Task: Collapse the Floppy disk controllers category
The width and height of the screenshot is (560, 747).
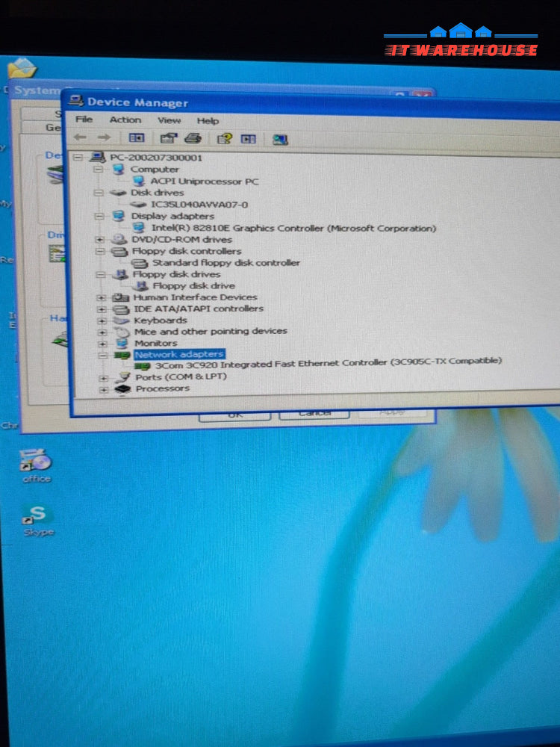Action: coord(100,251)
